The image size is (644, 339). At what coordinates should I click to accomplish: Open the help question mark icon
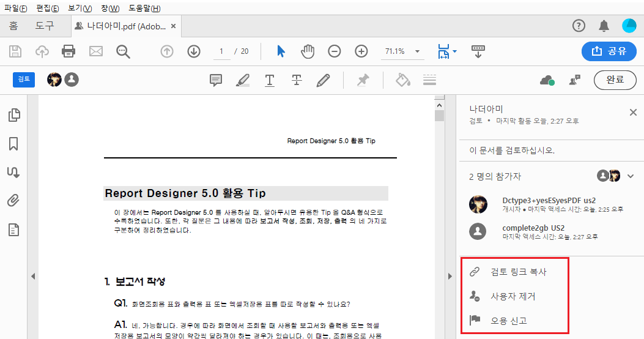coord(579,26)
